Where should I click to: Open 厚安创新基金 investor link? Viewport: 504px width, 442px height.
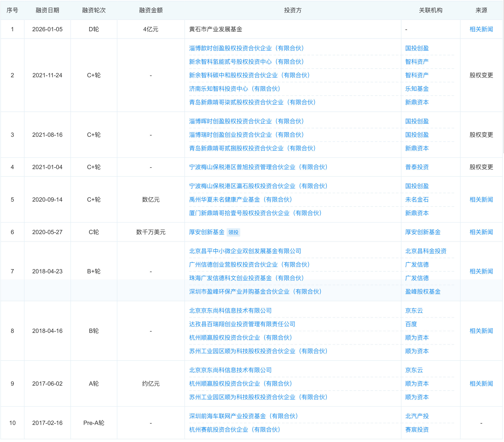(207, 232)
